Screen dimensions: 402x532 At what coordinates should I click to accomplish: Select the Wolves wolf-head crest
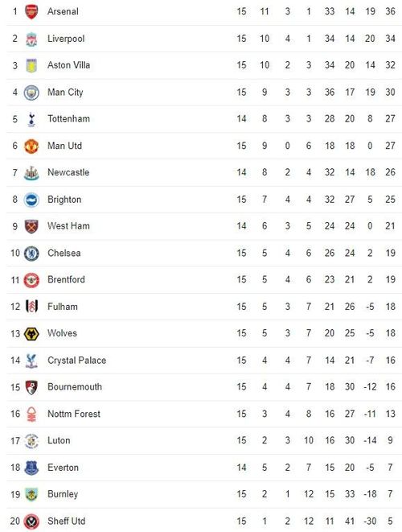coord(31,334)
